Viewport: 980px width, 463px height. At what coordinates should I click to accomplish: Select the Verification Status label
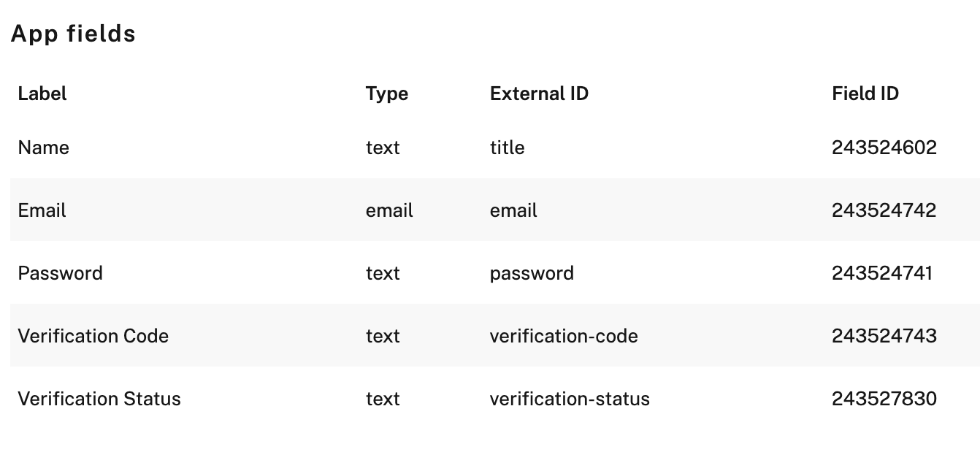click(99, 399)
